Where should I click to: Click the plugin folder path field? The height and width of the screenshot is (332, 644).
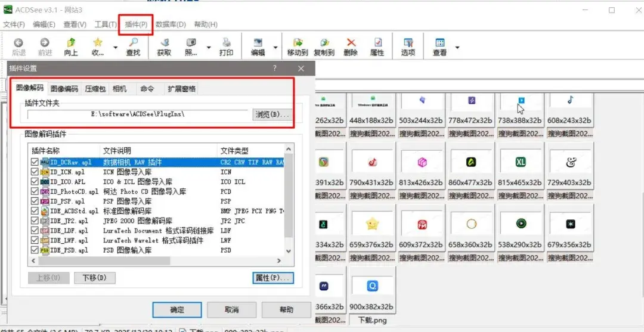(138, 114)
